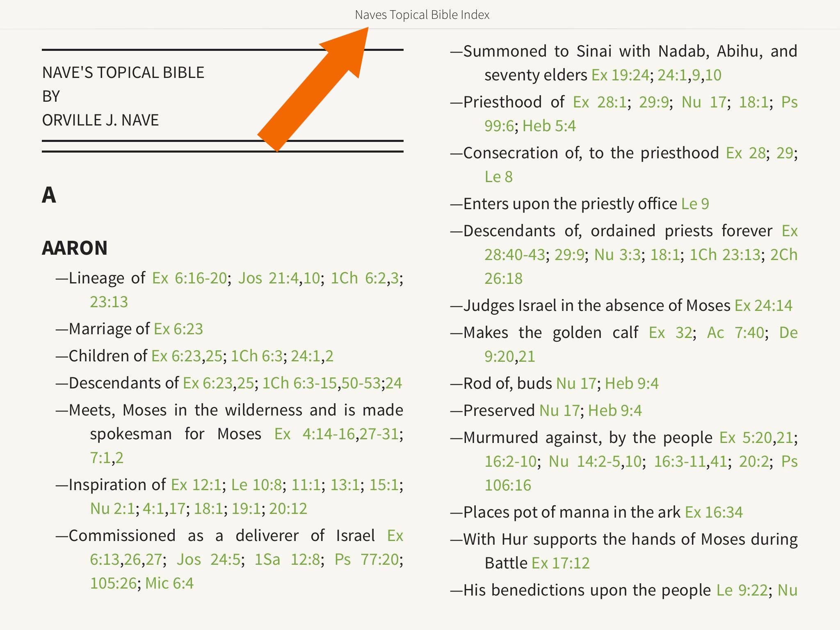The width and height of the screenshot is (840, 630).
Task: Open the 1Ch 23:13 reference
Action: click(x=725, y=255)
